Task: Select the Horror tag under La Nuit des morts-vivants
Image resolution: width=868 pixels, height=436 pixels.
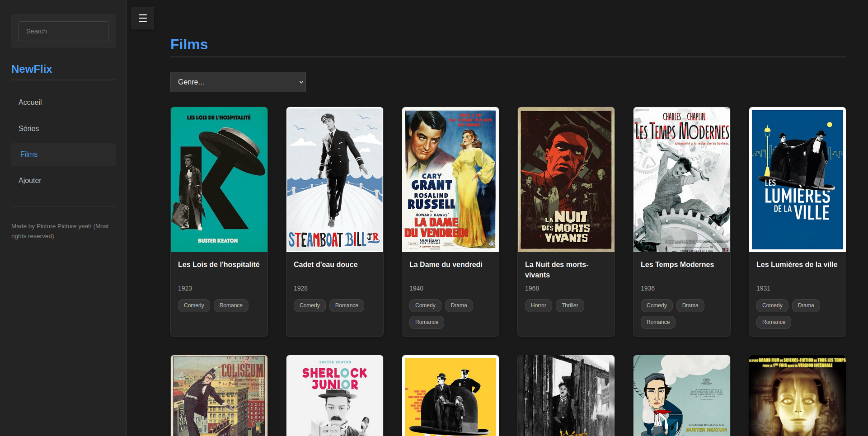Action: tap(538, 305)
